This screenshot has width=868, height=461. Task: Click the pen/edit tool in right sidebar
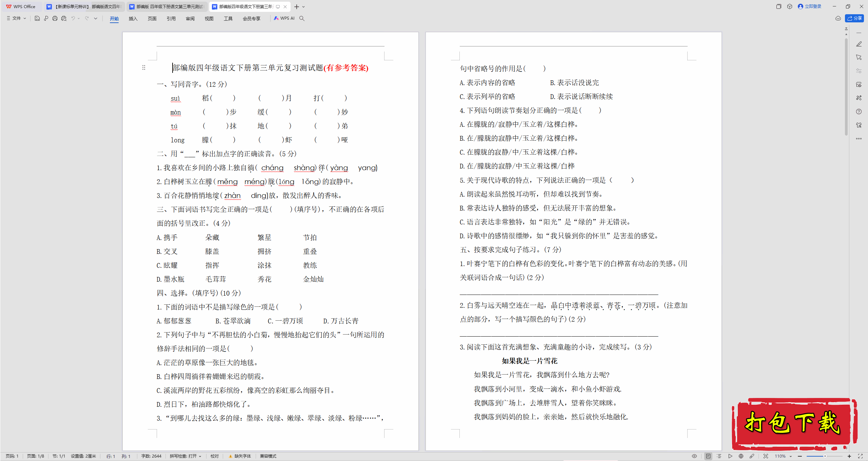[859, 44]
